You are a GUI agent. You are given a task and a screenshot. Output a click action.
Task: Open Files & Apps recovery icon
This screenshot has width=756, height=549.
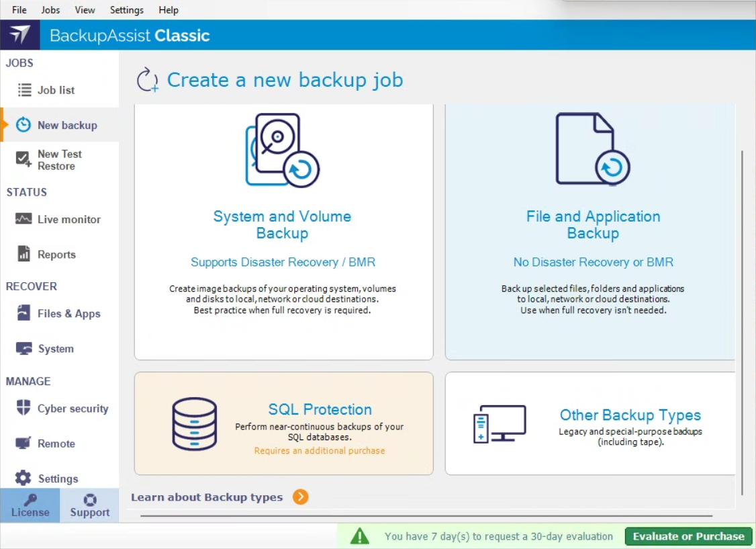coord(23,313)
